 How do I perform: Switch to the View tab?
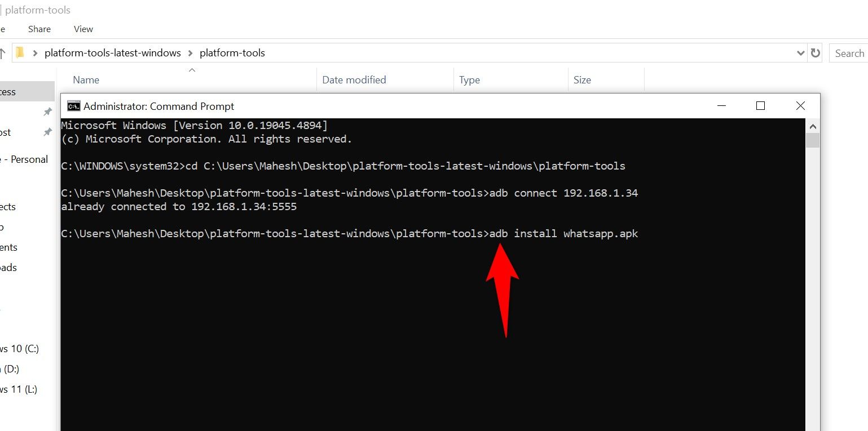[83, 29]
